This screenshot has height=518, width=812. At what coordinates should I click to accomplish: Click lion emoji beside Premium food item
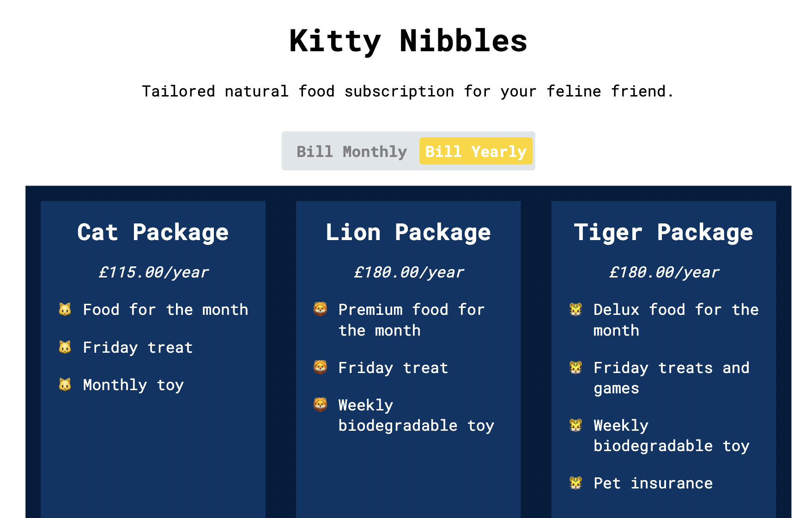point(320,309)
